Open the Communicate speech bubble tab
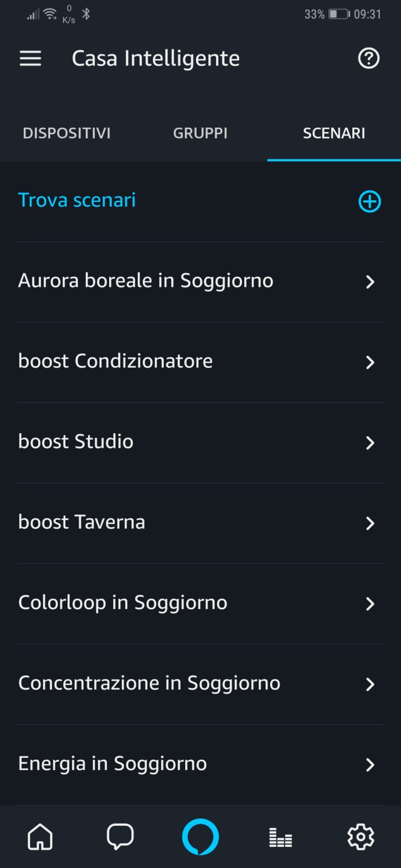The image size is (401, 868). 120,837
